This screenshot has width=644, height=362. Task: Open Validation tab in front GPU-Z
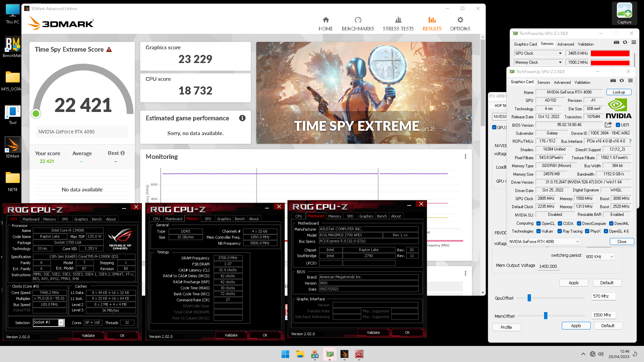(x=582, y=82)
